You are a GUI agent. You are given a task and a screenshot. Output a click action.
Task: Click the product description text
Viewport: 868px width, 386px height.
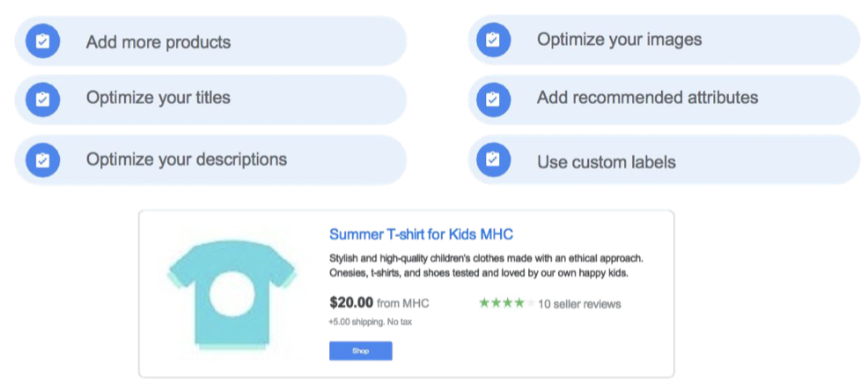click(x=486, y=265)
